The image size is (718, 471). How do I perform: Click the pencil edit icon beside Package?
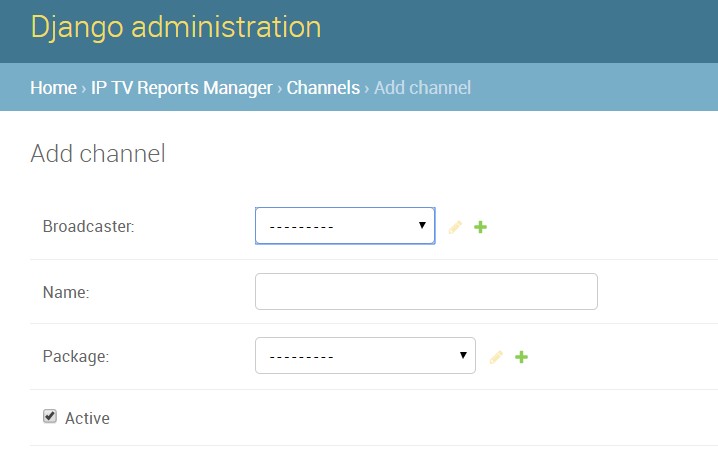coord(496,357)
